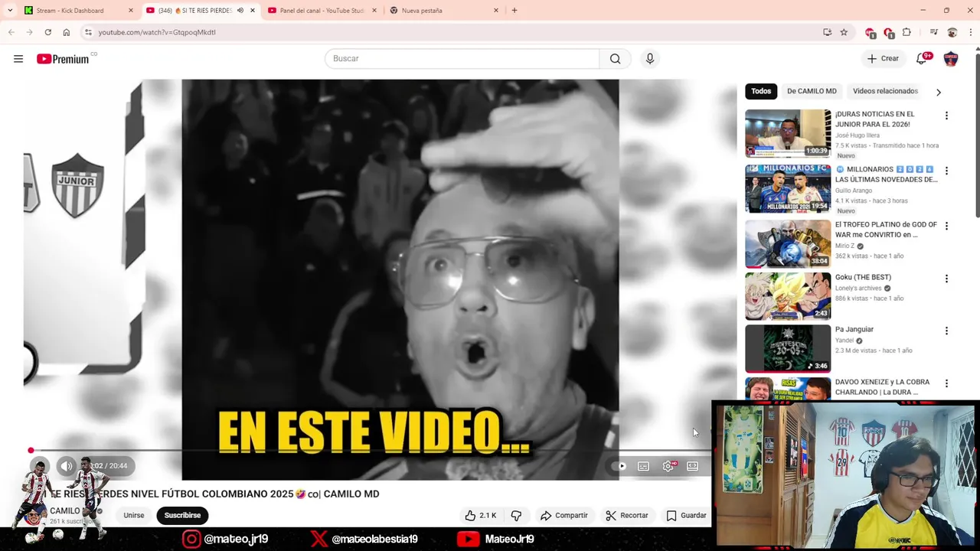This screenshot has height=551, width=980.
Task: Open options menu for DAVOO XENEIZE video
Action: (x=946, y=383)
